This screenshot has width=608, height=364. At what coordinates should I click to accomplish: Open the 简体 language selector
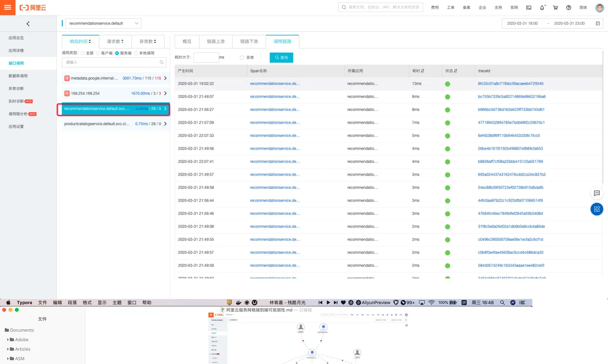583,7
